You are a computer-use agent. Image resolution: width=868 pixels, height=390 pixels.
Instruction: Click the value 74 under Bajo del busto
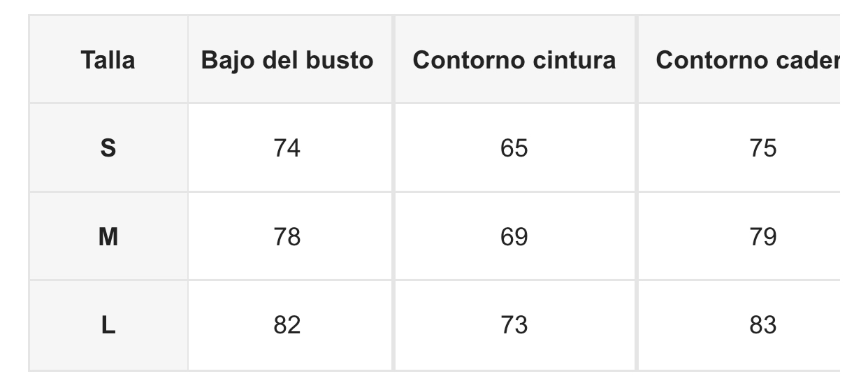point(287,148)
